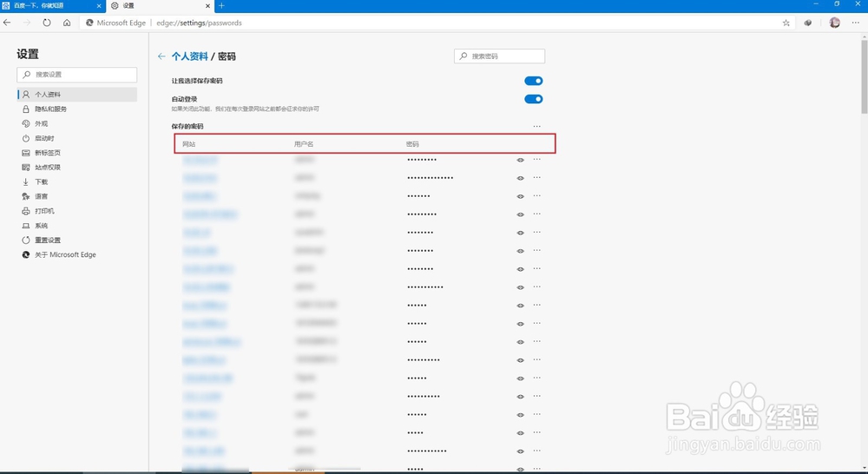The width and height of the screenshot is (868, 474).
Task: Open more actions for first saved row
Action: pyautogui.click(x=537, y=160)
